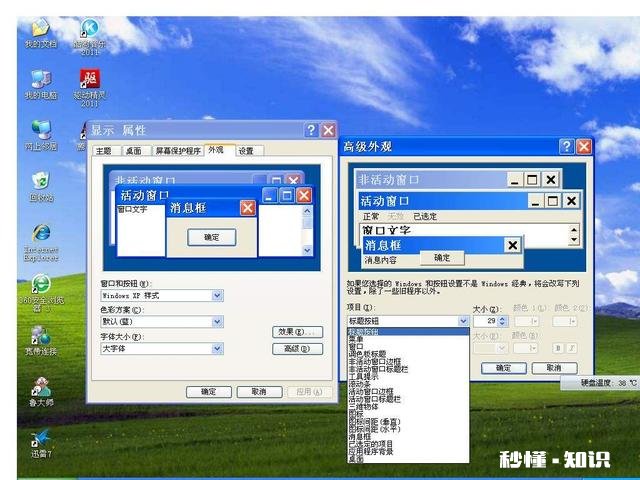Open 我的文档 desktop icon
The height and width of the screenshot is (480, 640).
(x=40, y=29)
